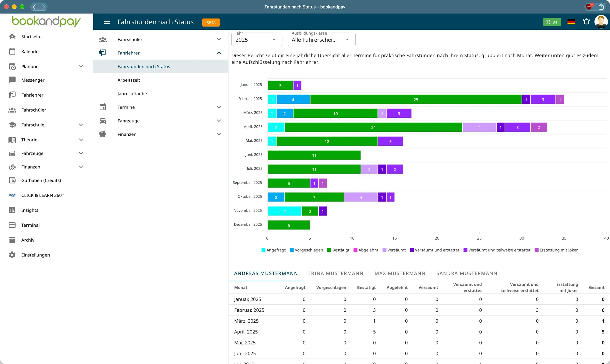Click the notification bell icon
This screenshot has width=610, height=364.
[586, 22]
